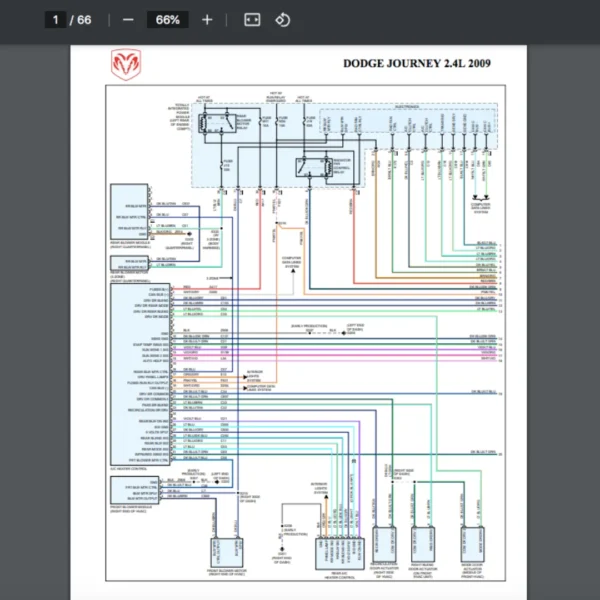Click the zoom out minus icon
Screen dimensions: 600x600
(127, 20)
